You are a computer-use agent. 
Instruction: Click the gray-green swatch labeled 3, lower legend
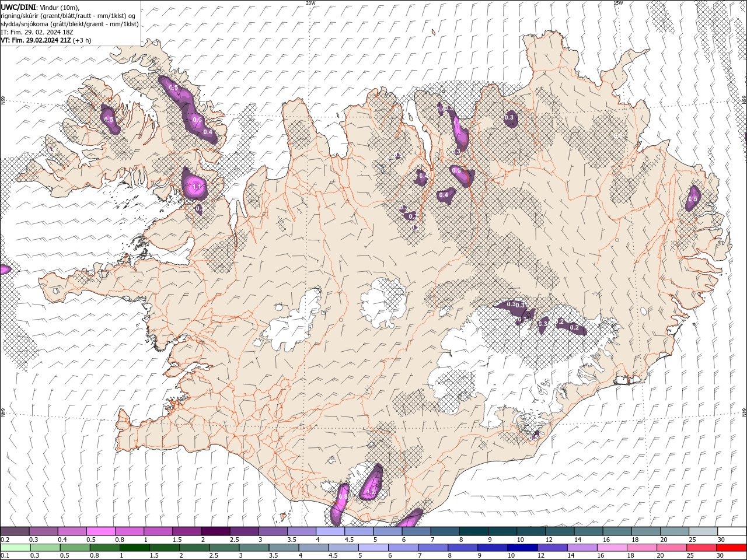tap(253, 548)
